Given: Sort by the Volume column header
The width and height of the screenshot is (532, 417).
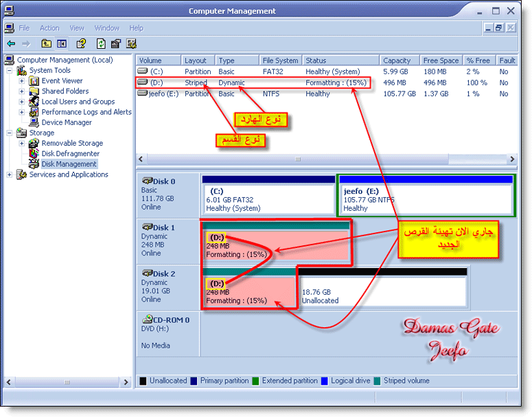Looking at the screenshot, I should pos(159,60).
